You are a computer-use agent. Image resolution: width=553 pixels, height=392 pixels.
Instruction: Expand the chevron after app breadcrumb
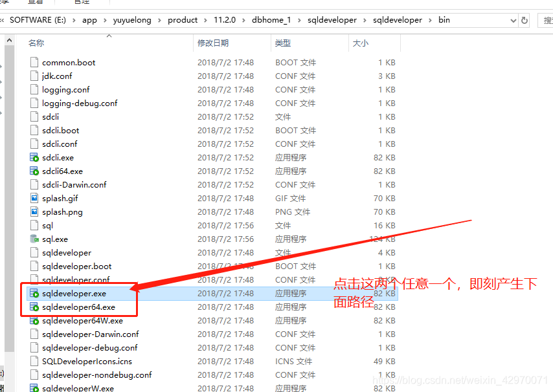tap(105, 21)
